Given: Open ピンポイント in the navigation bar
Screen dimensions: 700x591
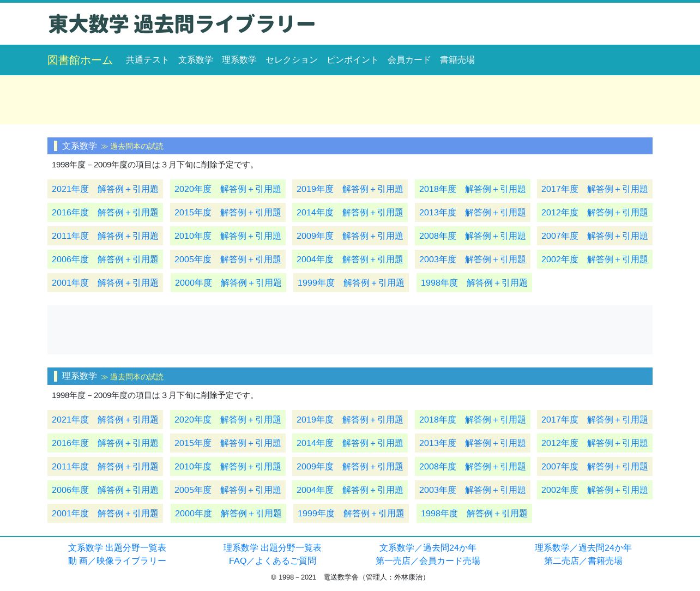Looking at the screenshot, I should 352,60.
